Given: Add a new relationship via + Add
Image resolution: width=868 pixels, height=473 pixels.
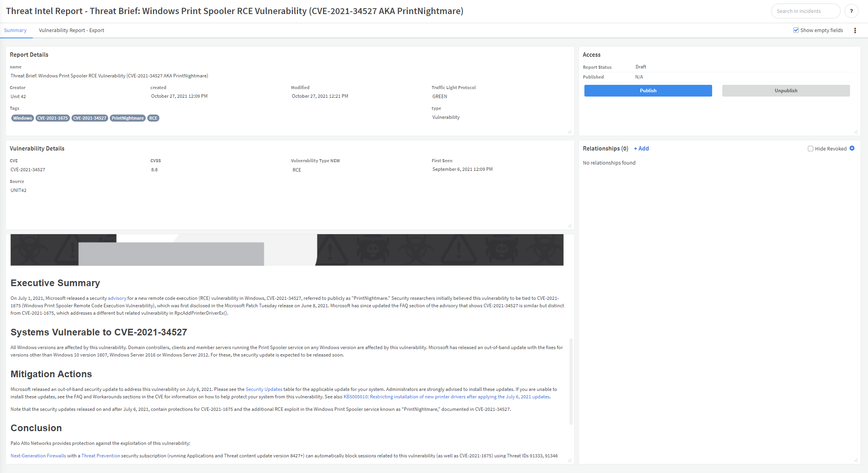Looking at the screenshot, I should tap(641, 149).
